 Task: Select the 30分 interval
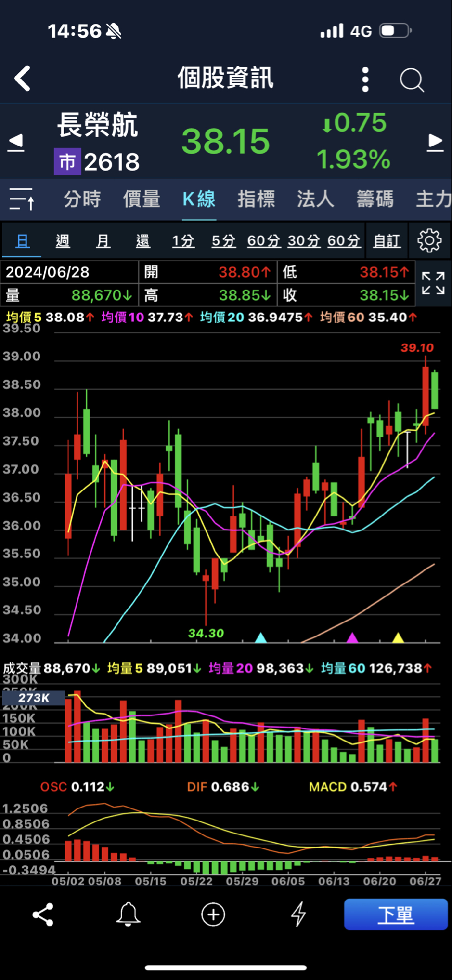point(304,240)
